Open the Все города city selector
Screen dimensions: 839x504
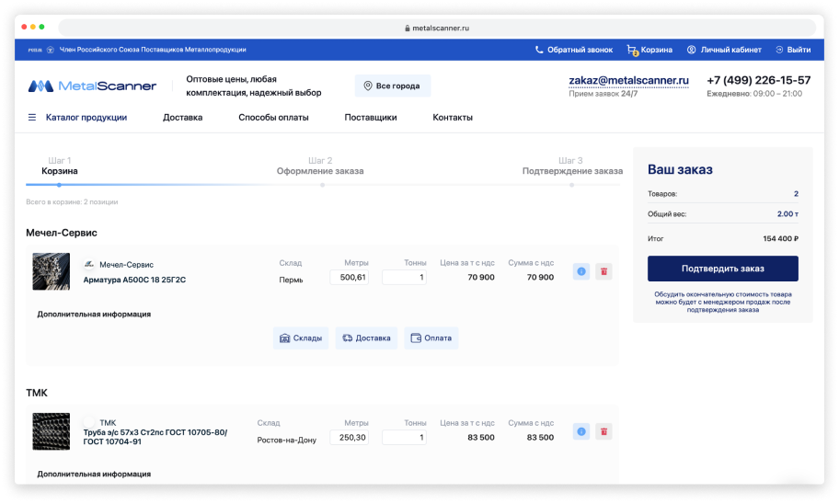392,86
